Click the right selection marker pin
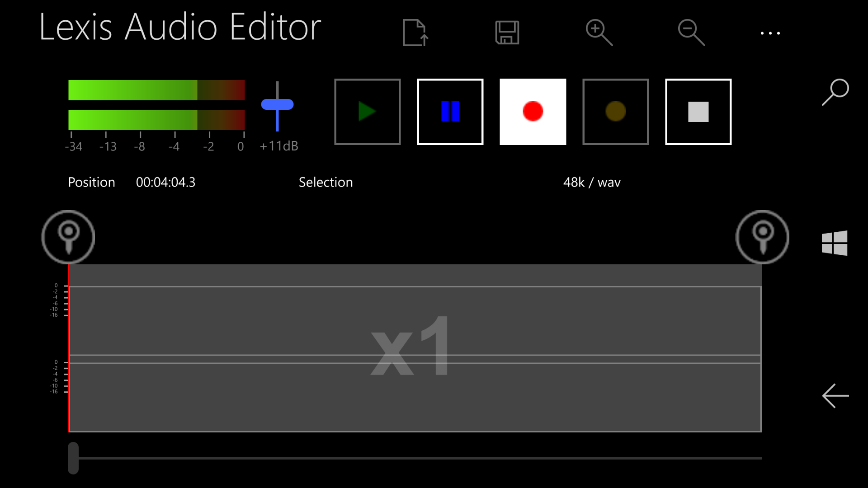Image resolution: width=868 pixels, height=488 pixels. (763, 237)
